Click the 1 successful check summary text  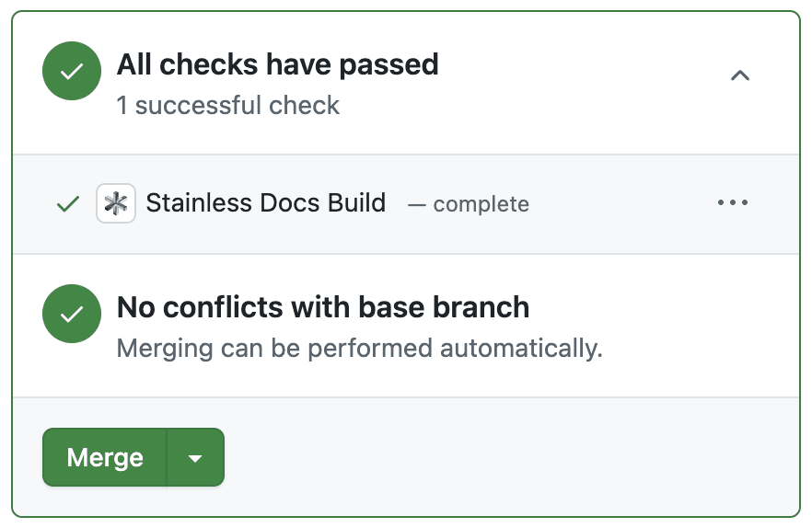click(227, 106)
